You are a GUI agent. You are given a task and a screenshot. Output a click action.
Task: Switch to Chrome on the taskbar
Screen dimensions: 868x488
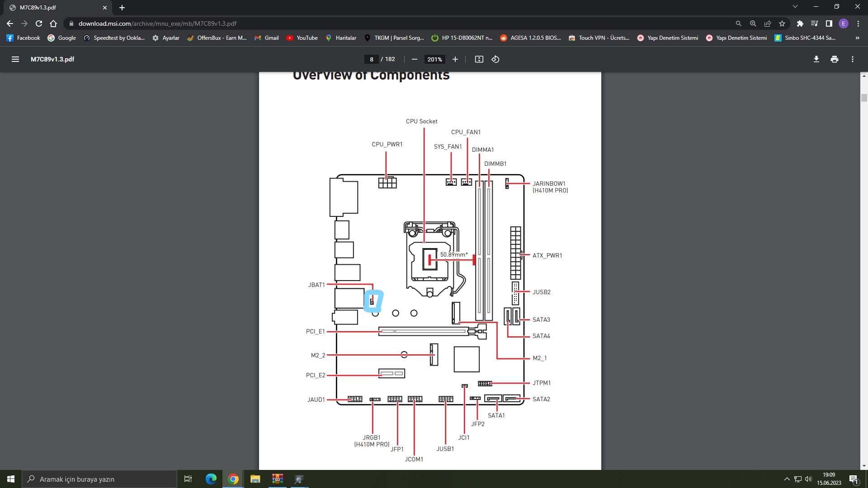[x=233, y=479]
